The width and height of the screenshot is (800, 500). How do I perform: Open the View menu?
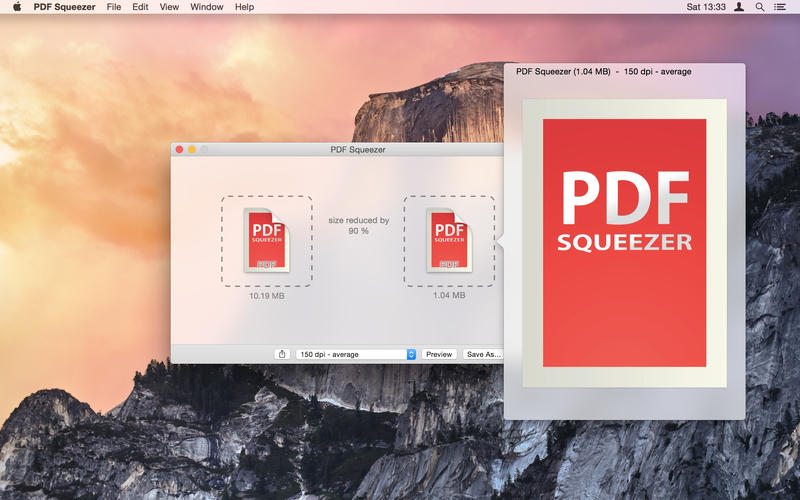click(169, 7)
